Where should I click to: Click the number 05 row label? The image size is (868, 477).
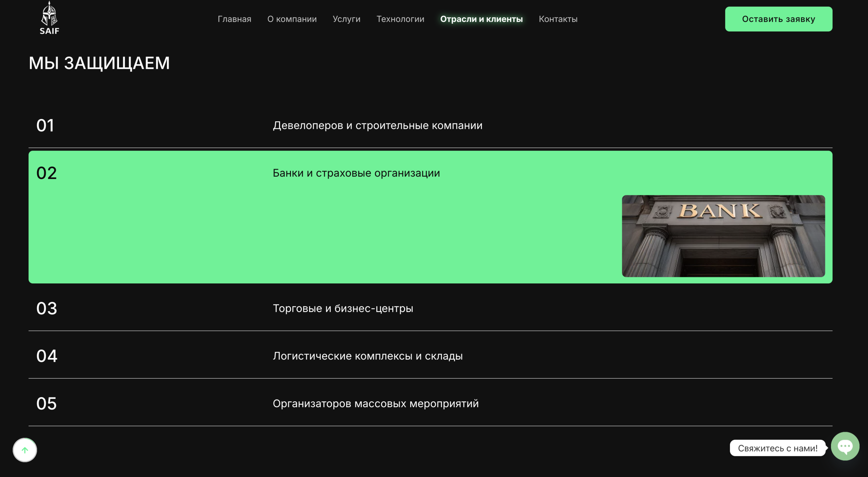[46, 403]
